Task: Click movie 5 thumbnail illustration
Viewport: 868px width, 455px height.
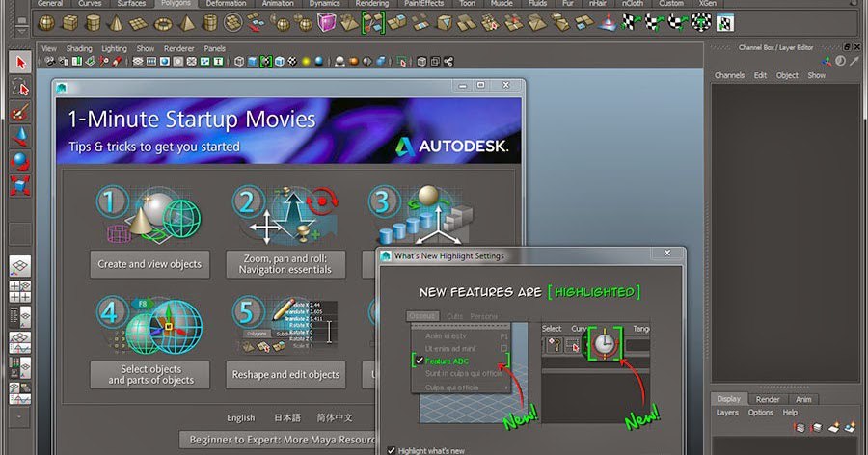Action: point(285,326)
